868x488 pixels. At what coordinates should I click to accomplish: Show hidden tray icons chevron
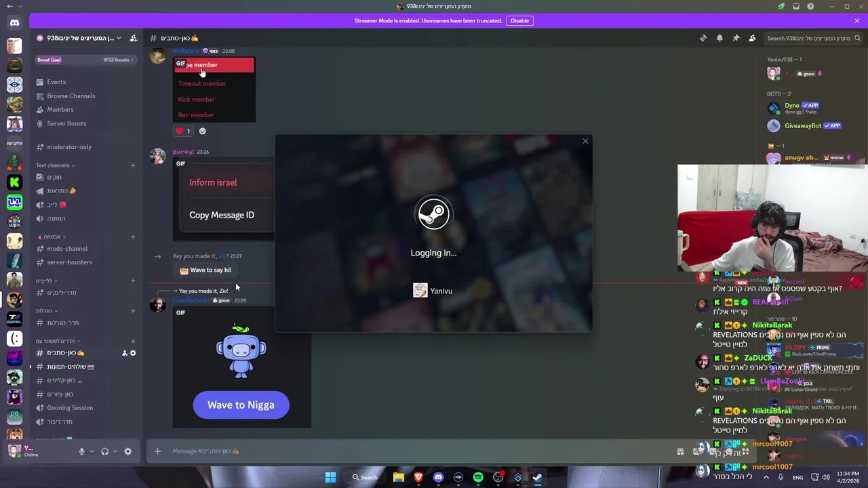coord(766,477)
